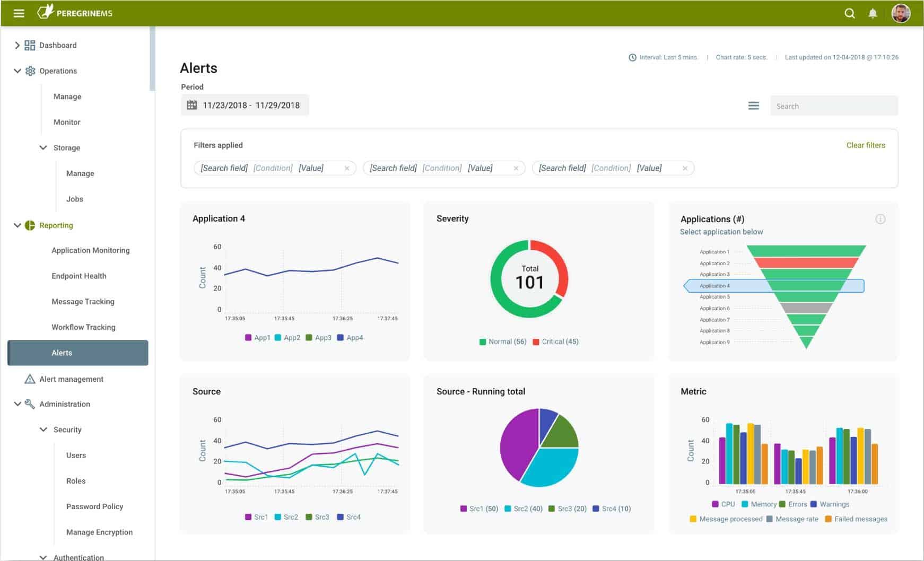Select Application 2 in the funnel chart

tap(714, 263)
